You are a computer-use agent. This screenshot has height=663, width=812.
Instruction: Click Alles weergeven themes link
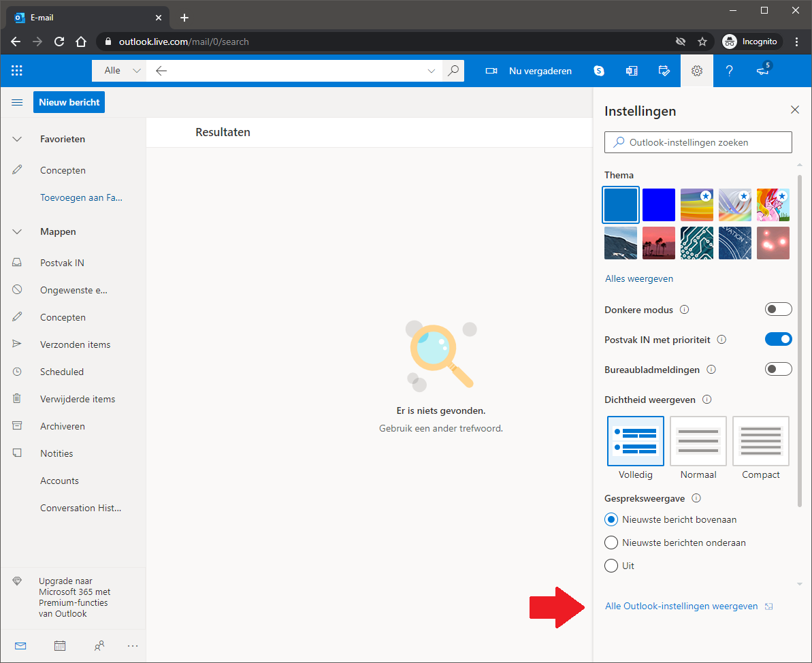pos(639,278)
